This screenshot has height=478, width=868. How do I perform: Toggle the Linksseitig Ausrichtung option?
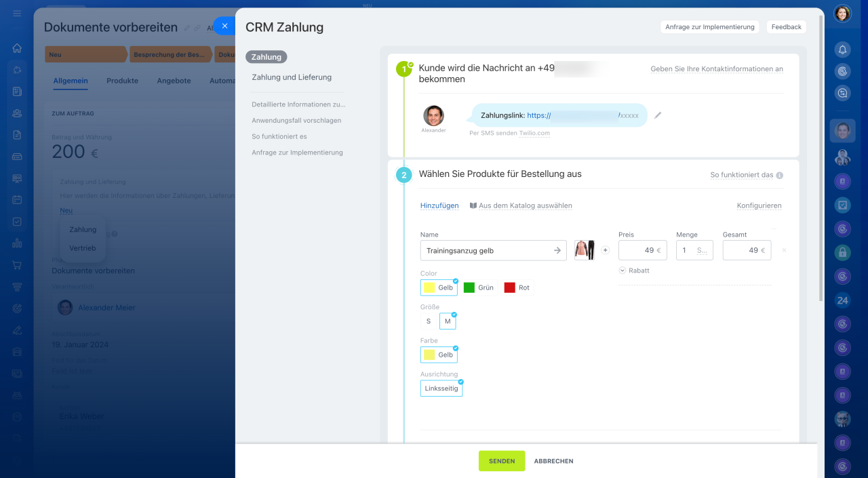click(441, 389)
